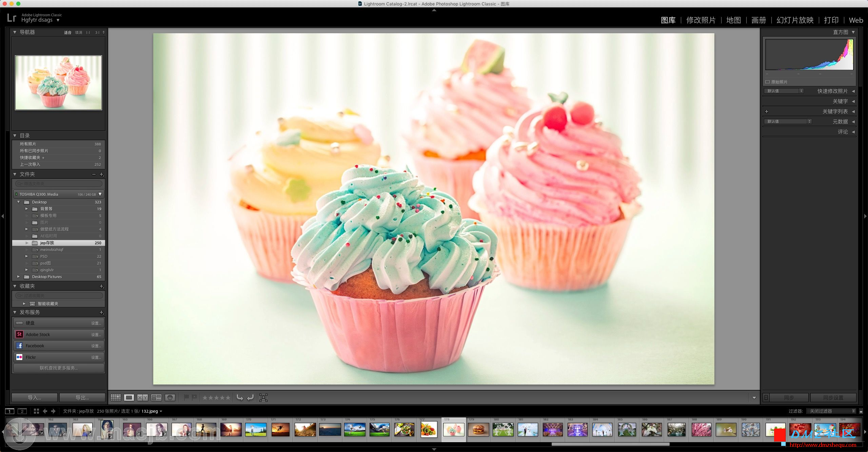This screenshot has height=452, width=868.
Task: Add publish service with plus icon
Action: (x=101, y=312)
